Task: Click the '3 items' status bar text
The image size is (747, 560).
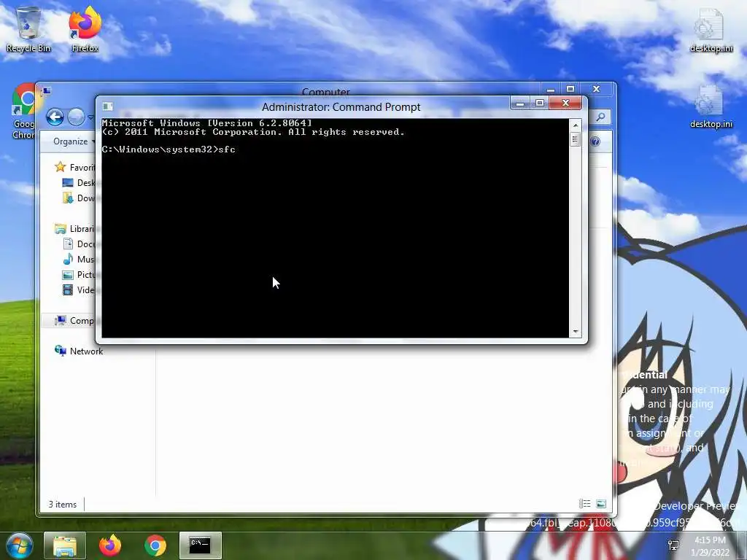Action: (63, 505)
